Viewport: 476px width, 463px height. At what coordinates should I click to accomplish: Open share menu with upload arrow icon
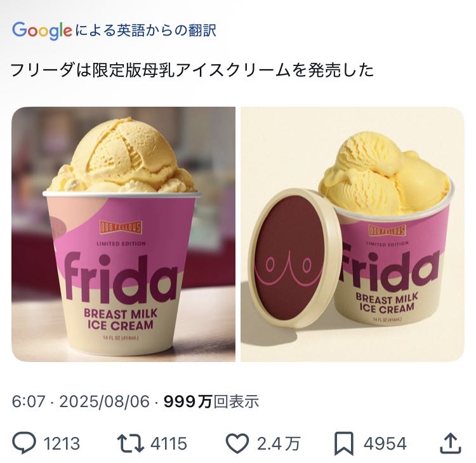tap(451, 443)
